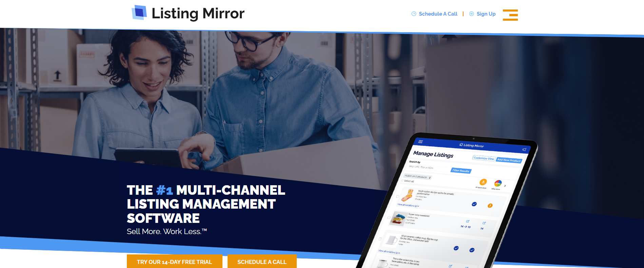644x268 pixels.
Task: Click the orange warning icon in socks row
Action: 490,206
